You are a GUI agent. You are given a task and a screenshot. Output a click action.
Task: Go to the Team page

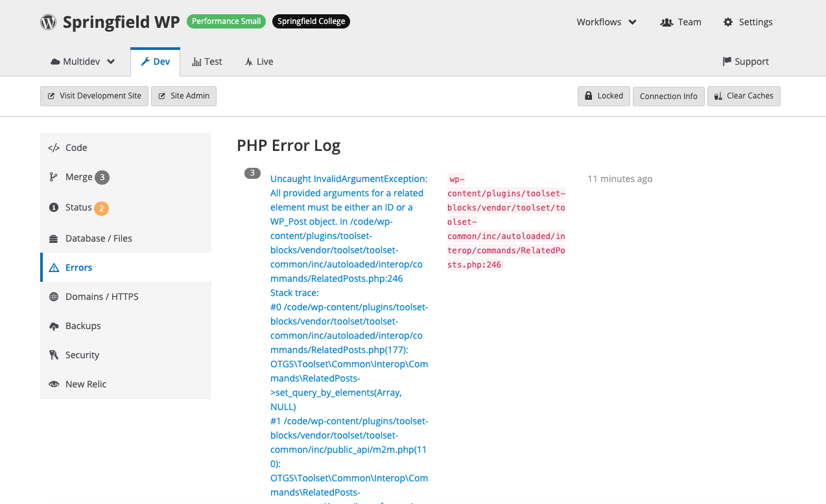(x=681, y=22)
